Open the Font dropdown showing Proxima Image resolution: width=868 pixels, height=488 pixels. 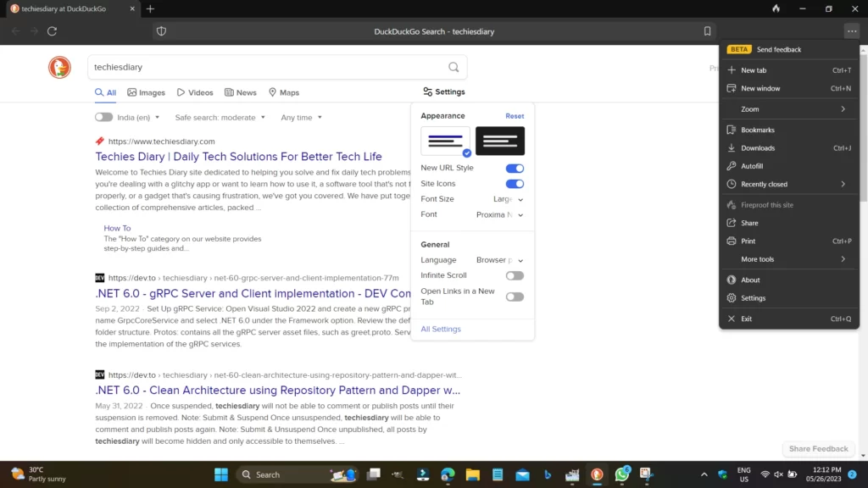coord(500,214)
